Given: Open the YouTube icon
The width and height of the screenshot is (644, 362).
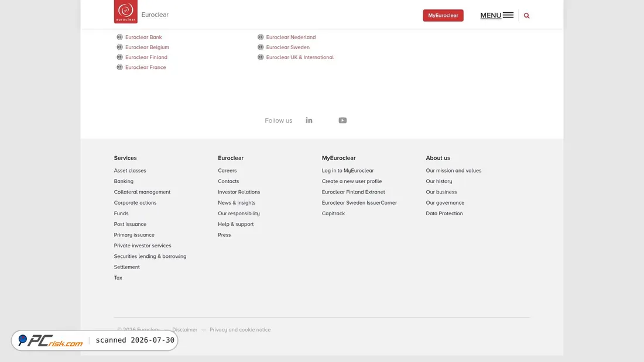Looking at the screenshot, I should click(x=342, y=120).
